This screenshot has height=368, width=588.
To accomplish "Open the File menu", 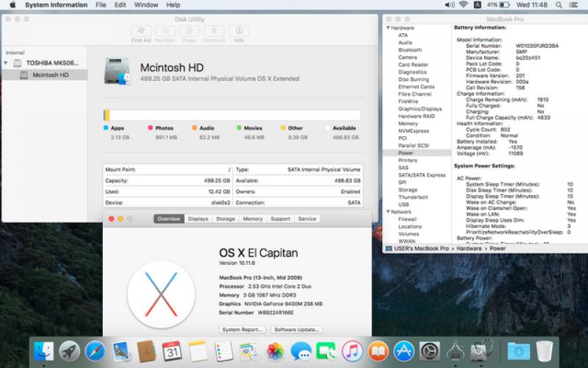I will 101,5.
